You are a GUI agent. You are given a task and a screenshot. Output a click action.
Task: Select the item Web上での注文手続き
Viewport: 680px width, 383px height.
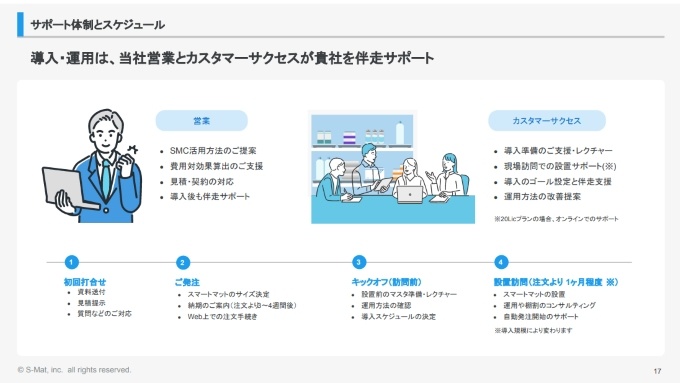coord(222,317)
